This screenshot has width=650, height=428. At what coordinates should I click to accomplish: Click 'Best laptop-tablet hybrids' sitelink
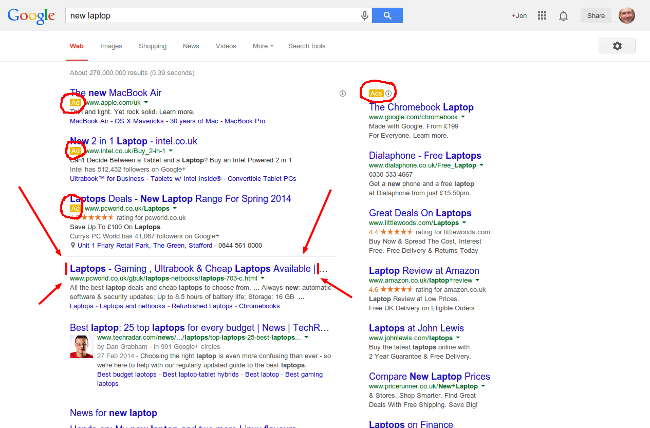click(x=201, y=374)
